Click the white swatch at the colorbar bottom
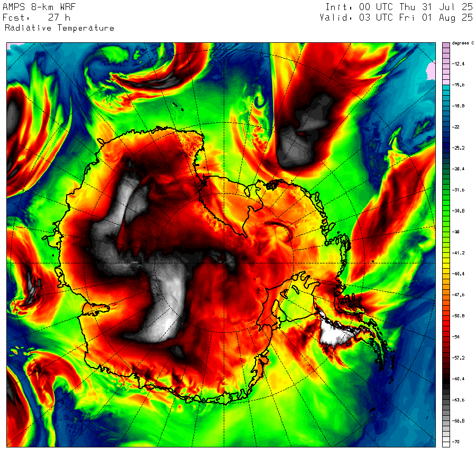Image resolution: width=476 pixels, height=476 pixels. (x=446, y=444)
